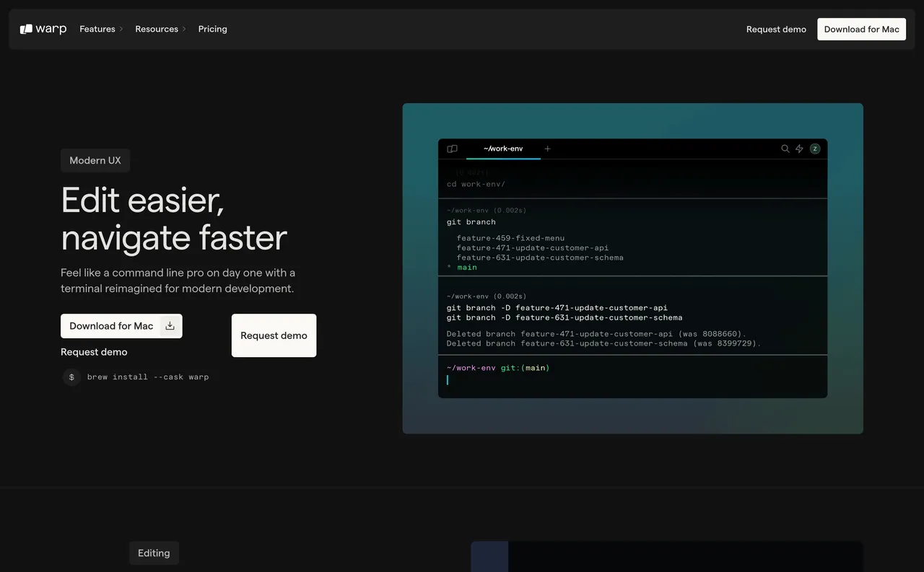Click the Z avatar circle in the terminal

pos(814,149)
